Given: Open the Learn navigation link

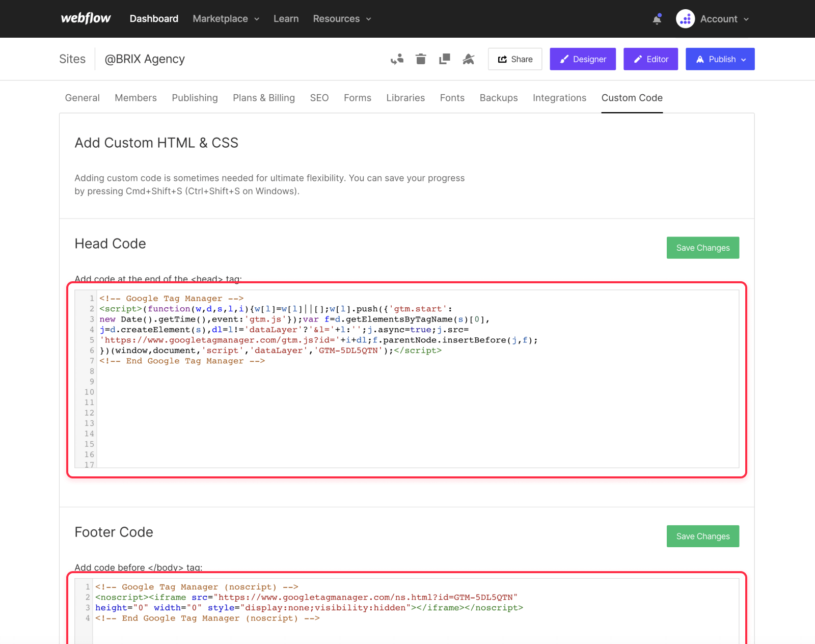Looking at the screenshot, I should [x=286, y=19].
